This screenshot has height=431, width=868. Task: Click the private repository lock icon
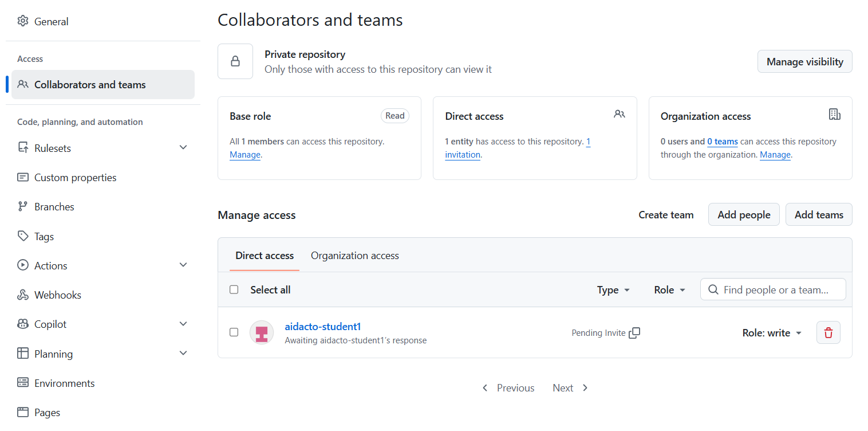coord(235,61)
